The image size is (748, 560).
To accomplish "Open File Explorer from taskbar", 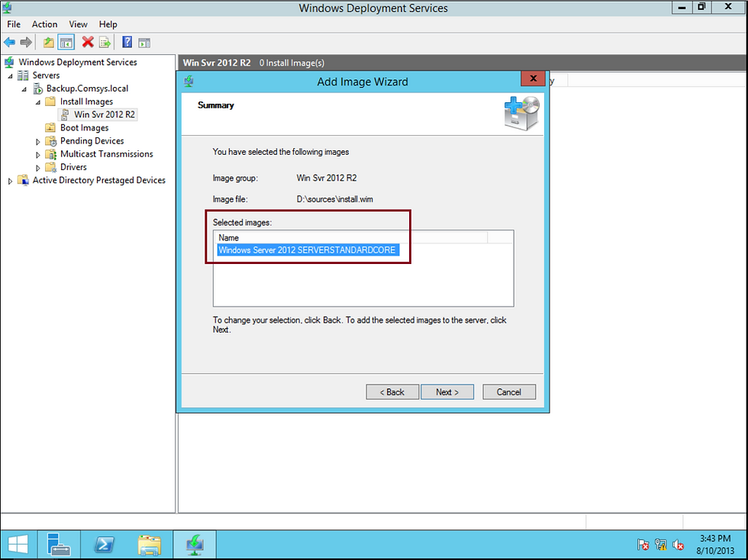I will [x=150, y=544].
